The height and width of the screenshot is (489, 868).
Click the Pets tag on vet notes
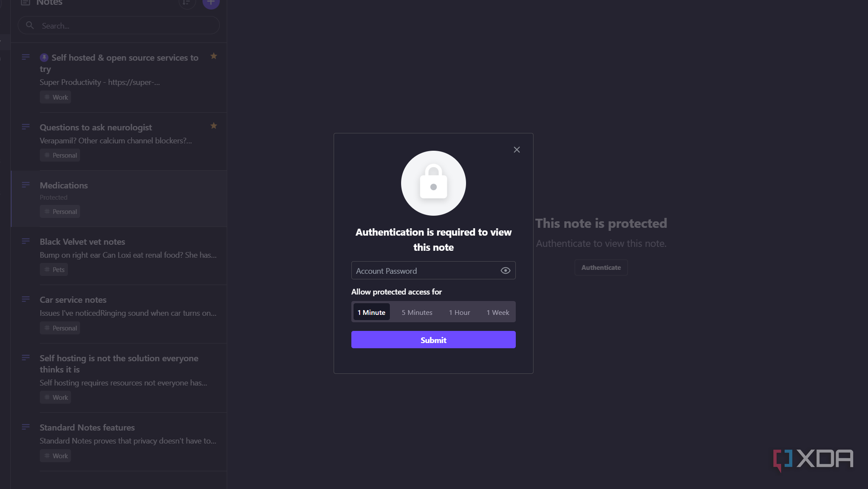click(x=55, y=269)
